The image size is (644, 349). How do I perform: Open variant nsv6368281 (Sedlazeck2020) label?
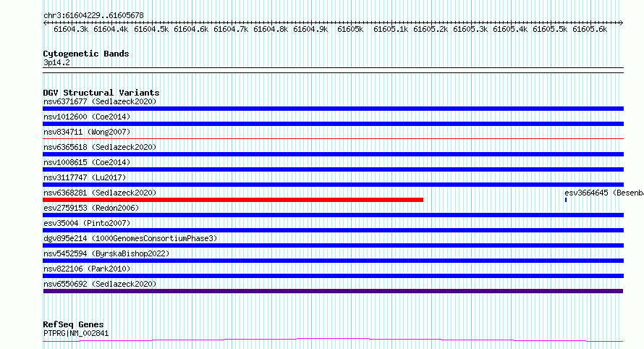(x=100, y=193)
